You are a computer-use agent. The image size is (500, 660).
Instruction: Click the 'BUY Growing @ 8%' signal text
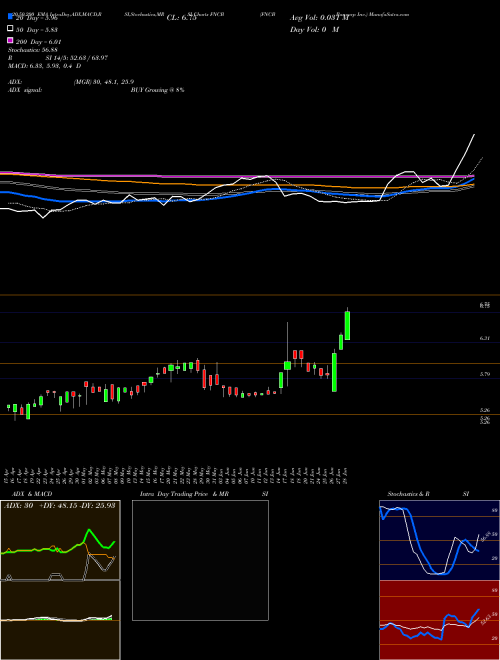[157, 90]
